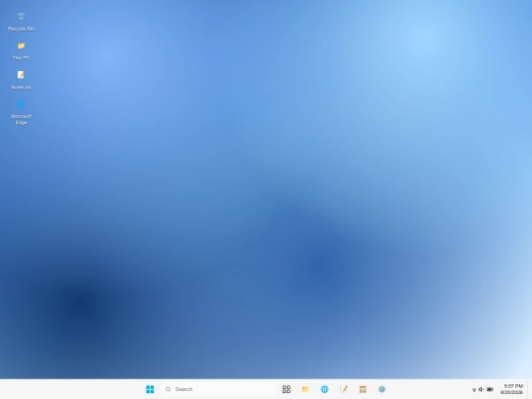This screenshot has height=399, width=532.
Task: Select the Notes.txt file on desktop
Action: click(21, 80)
